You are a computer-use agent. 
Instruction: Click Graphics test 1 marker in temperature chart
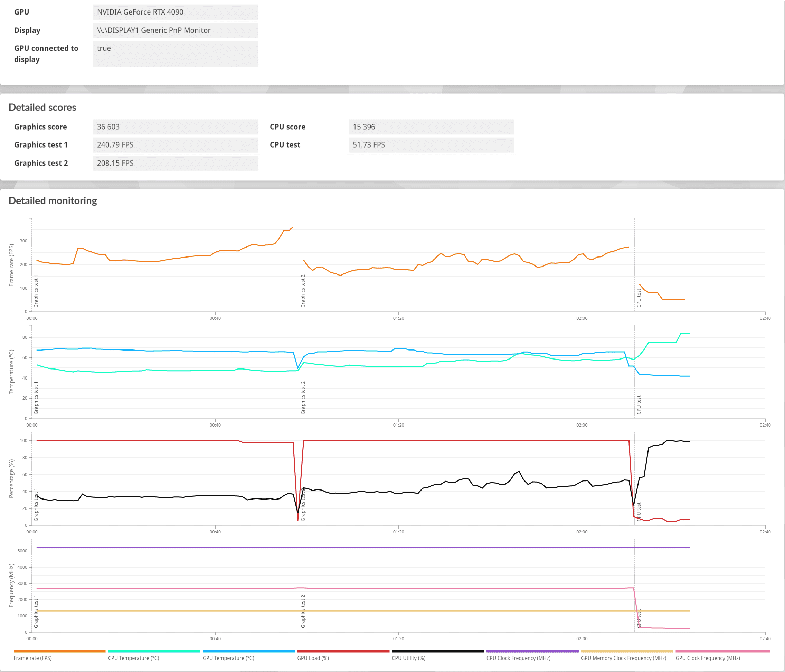pos(36,398)
